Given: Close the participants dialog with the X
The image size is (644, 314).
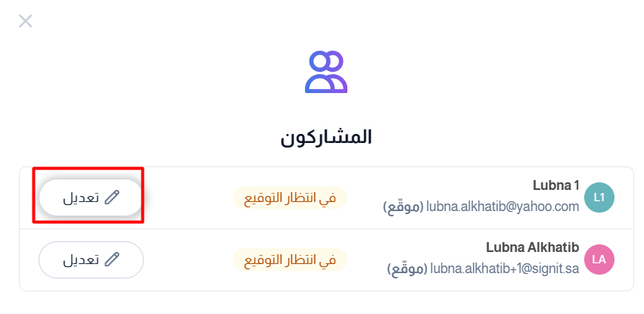Looking at the screenshot, I should tap(26, 21).
